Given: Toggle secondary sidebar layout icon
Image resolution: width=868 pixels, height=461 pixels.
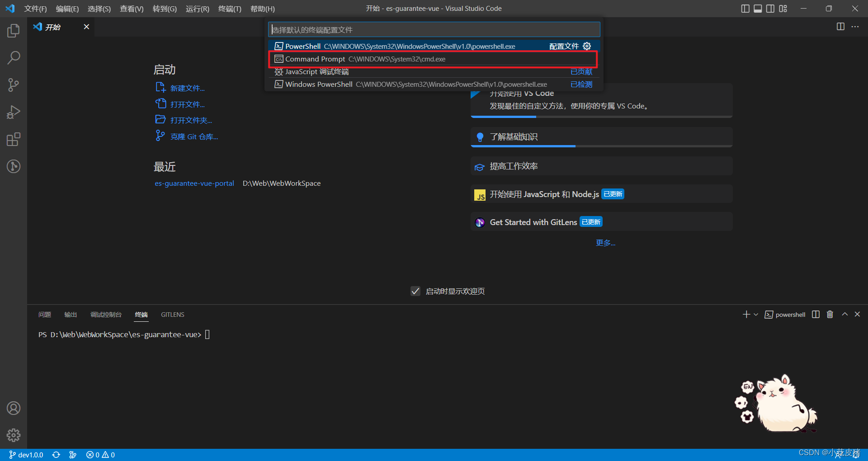Looking at the screenshot, I should (770, 9).
